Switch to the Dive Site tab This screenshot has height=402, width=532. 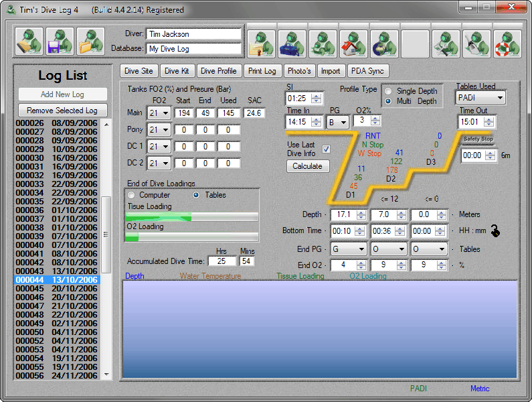pos(139,71)
